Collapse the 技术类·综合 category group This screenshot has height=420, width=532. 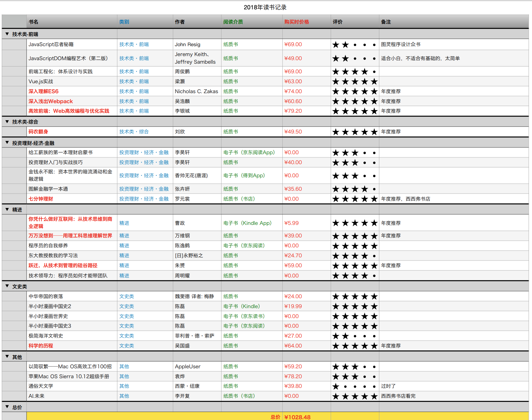click(7, 122)
